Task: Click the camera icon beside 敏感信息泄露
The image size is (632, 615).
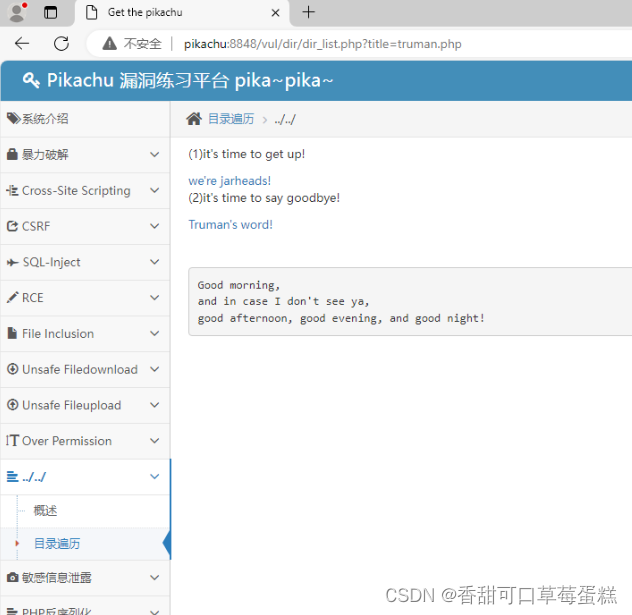Action: tap(12, 578)
